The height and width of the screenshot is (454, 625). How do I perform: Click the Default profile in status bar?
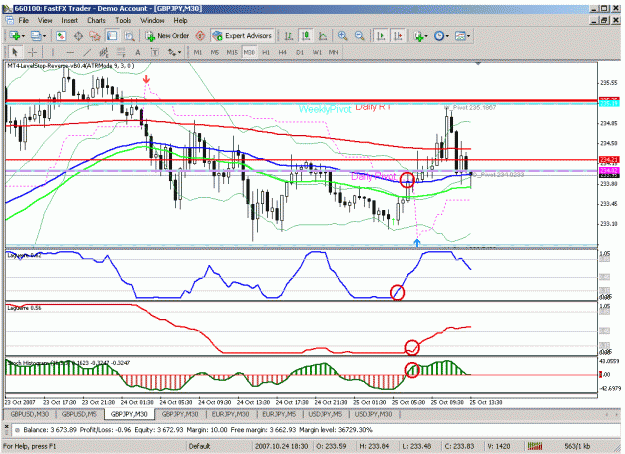tap(199, 446)
